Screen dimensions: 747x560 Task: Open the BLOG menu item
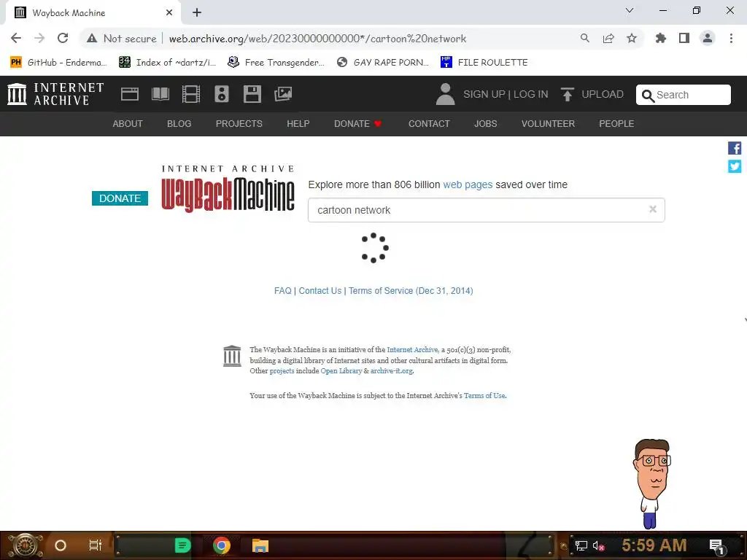[179, 124]
